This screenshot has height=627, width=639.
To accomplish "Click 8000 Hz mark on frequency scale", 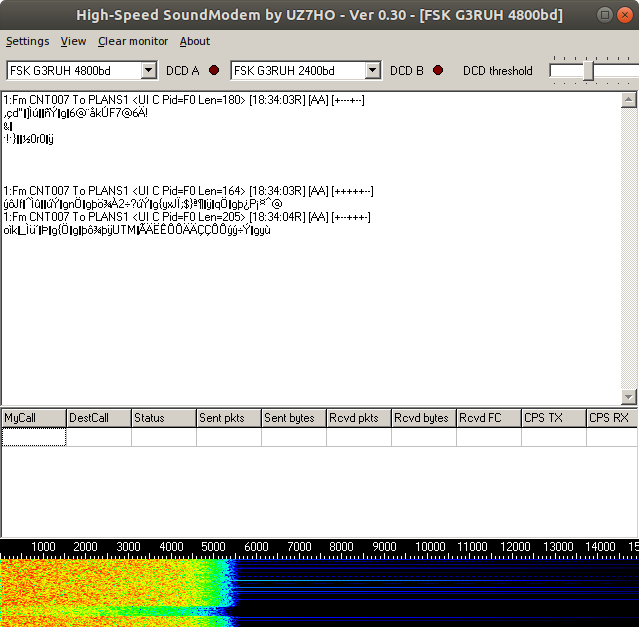I will (x=341, y=546).
